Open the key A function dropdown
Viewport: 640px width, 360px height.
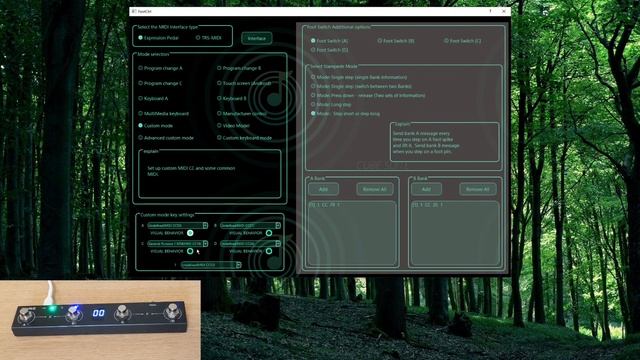[x=178, y=225]
